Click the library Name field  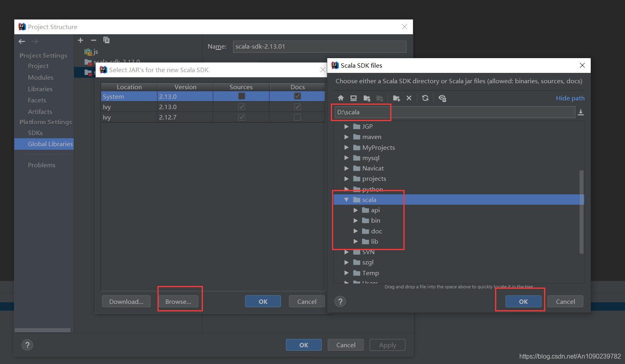pos(320,47)
